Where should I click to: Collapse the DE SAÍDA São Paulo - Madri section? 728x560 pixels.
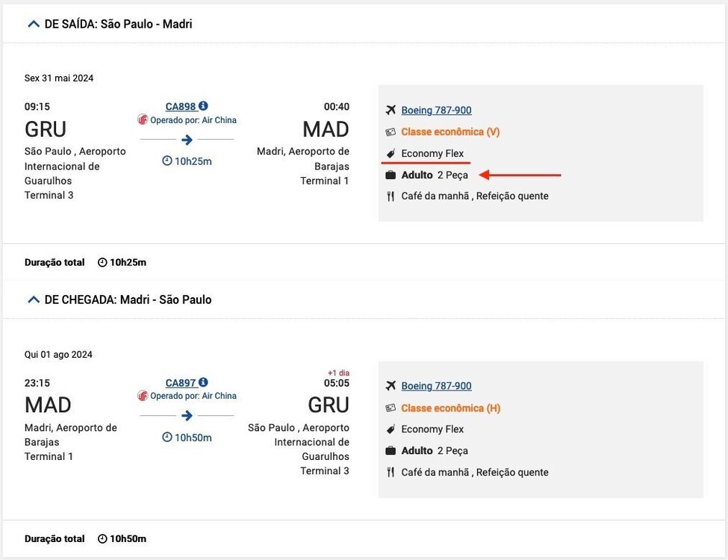tap(33, 24)
